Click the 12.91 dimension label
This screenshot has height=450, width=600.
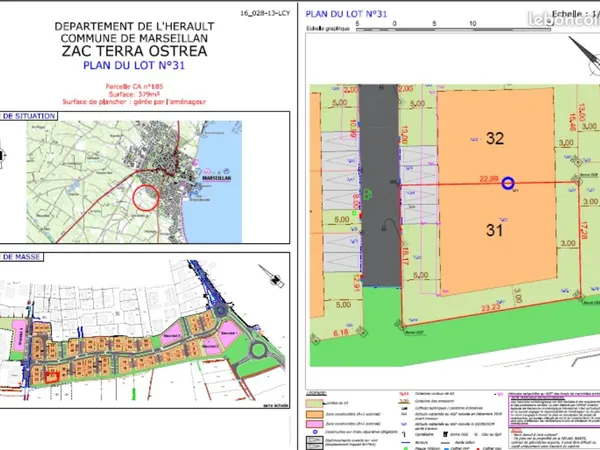coord(357,282)
